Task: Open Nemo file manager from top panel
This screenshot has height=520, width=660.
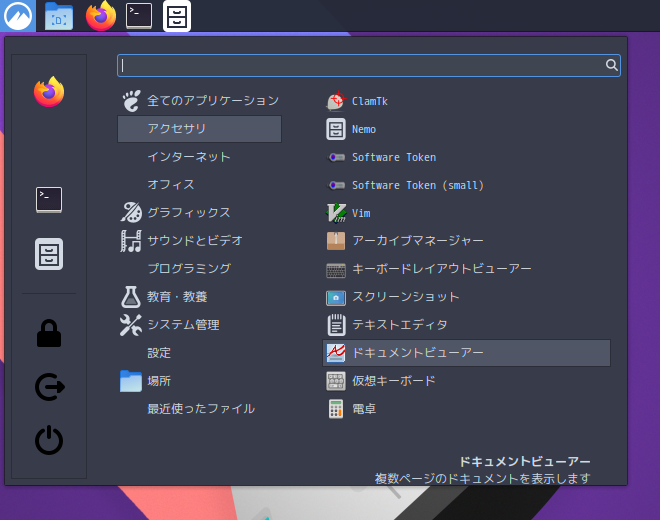Action: [177, 16]
